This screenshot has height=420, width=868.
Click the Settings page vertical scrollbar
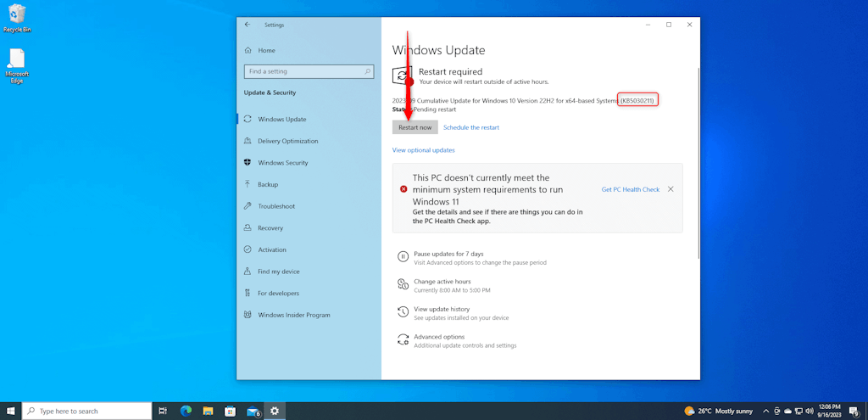click(698, 163)
